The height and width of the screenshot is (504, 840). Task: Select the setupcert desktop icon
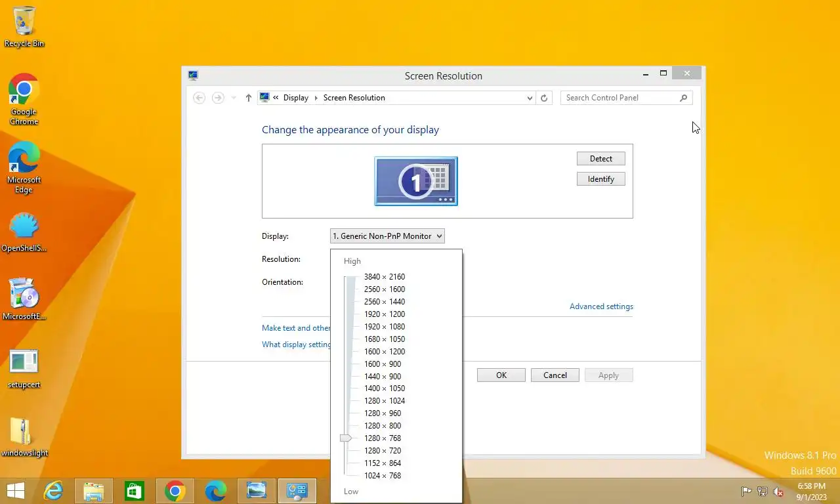tap(24, 369)
